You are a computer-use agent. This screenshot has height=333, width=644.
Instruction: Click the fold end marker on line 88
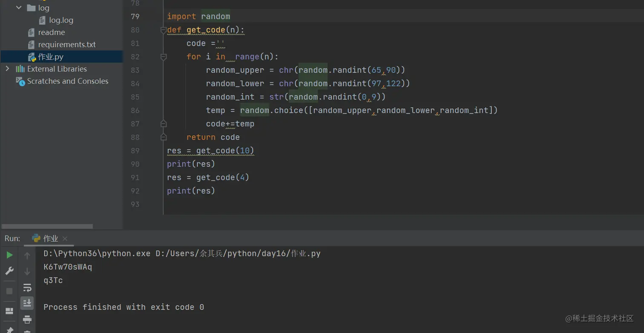click(x=163, y=137)
